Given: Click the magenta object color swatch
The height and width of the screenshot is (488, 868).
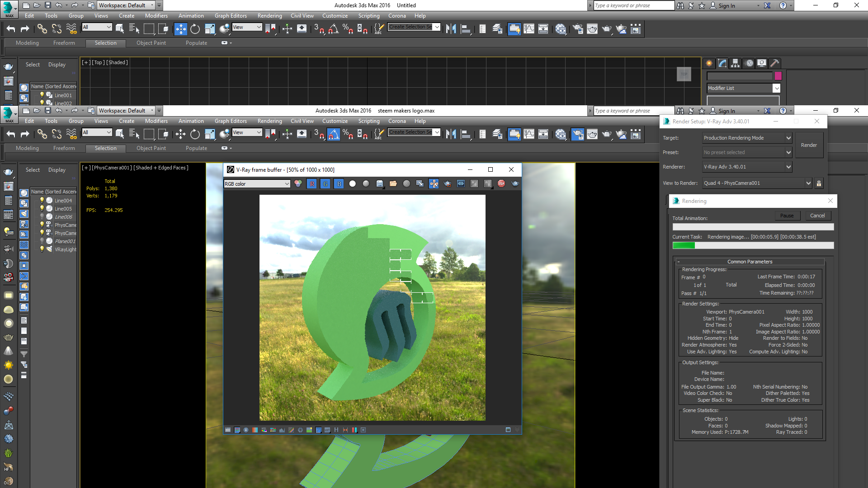Looking at the screenshot, I should [778, 76].
